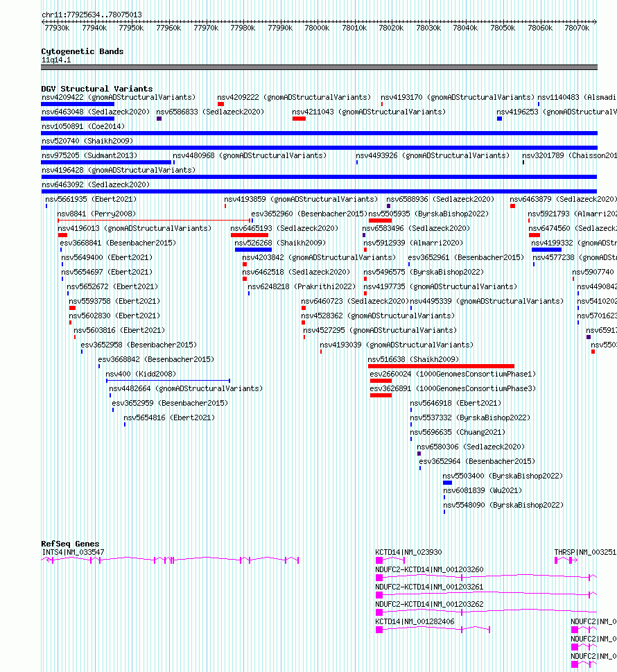The width and height of the screenshot is (617, 672).
Task: Select nsv6248218 (Prakrithi2022) variant label
Action: pyautogui.click(x=302, y=286)
